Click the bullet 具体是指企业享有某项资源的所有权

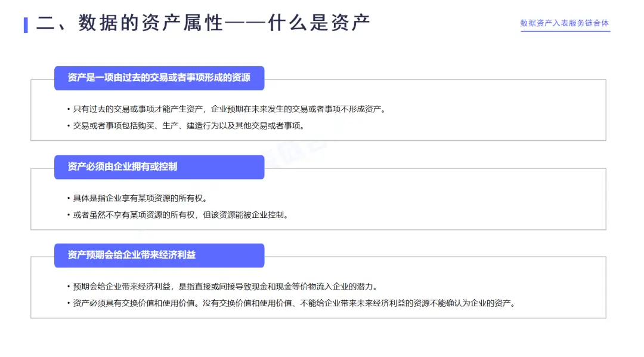point(138,198)
